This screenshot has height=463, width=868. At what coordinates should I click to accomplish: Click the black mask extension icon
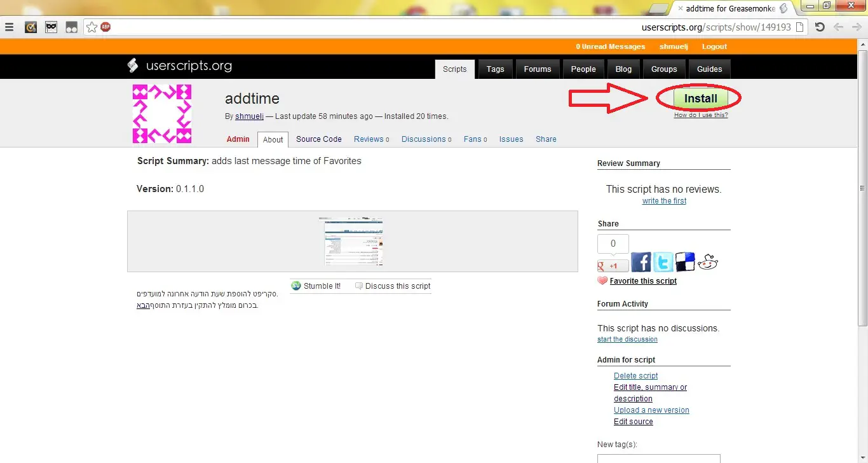click(x=51, y=27)
